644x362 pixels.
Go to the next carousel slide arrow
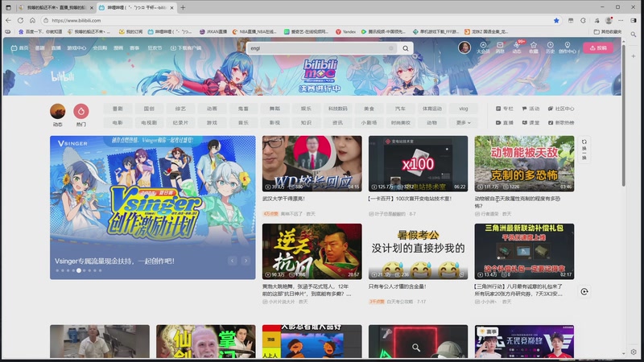[x=246, y=261]
